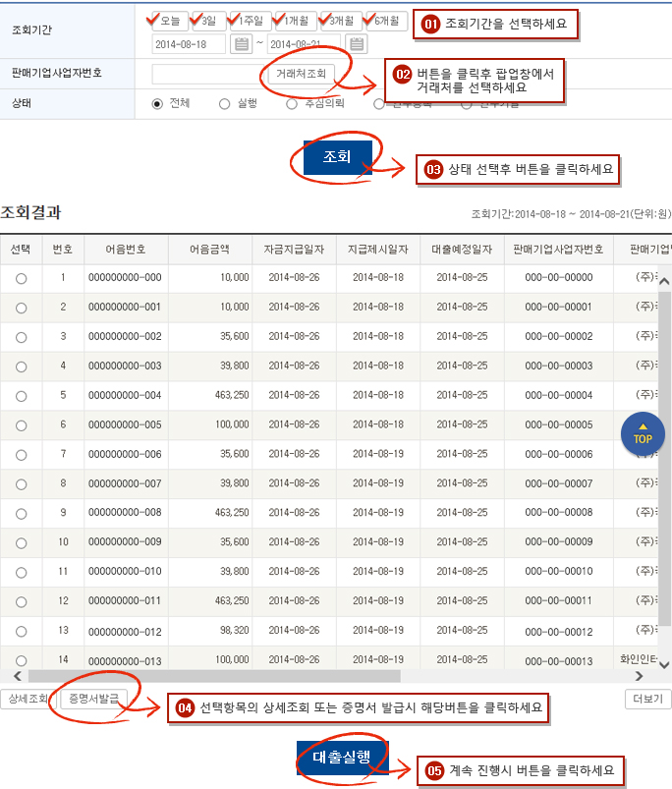The height and width of the screenshot is (789, 672).
Task: Select radio for row 000000000-005
Action: [x=22, y=425]
